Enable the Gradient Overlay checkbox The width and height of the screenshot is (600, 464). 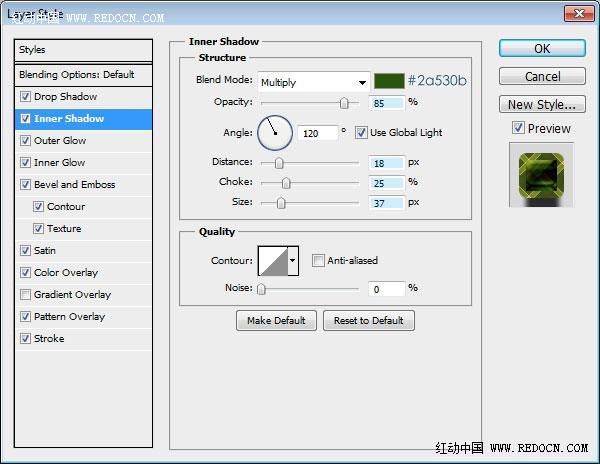25,295
